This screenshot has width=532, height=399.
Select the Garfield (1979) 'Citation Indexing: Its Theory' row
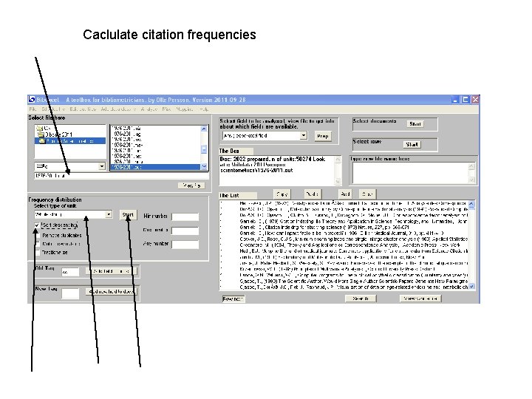click(x=344, y=221)
